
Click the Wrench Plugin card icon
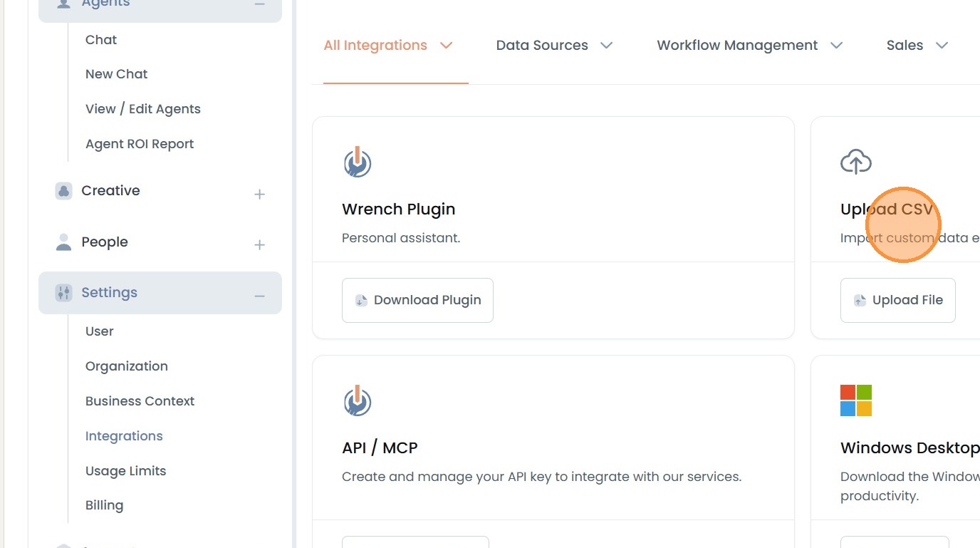tap(357, 162)
